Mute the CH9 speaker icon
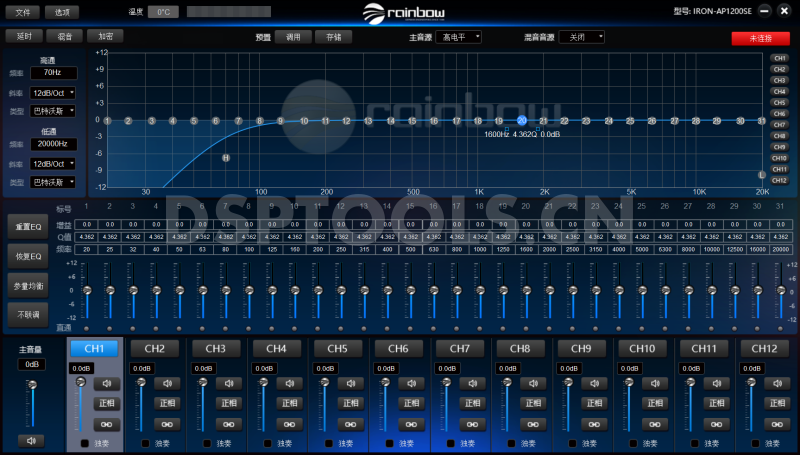This screenshot has height=455, width=800. point(594,384)
